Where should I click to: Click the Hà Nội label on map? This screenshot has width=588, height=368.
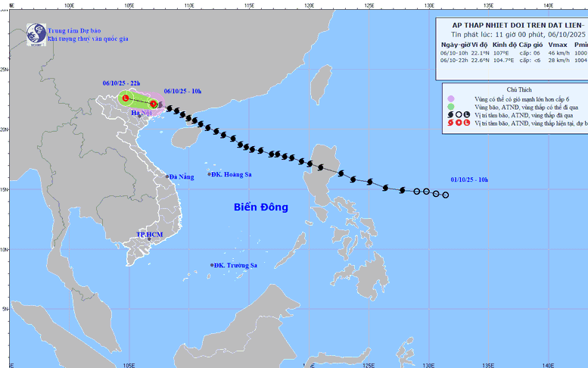(x=142, y=114)
